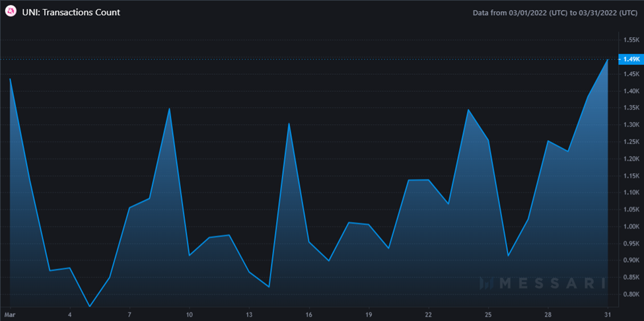Click the March 15 peak data point
This screenshot has height=321, width=644.
[289, 123]
